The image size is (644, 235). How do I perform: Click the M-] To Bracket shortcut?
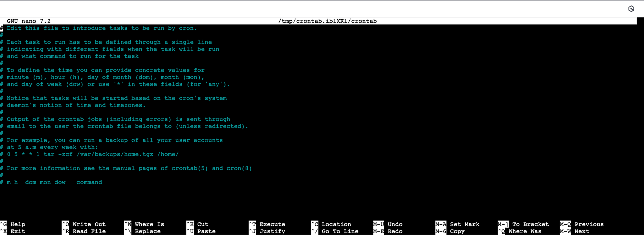pyautogui.click(x=523, y=224)
